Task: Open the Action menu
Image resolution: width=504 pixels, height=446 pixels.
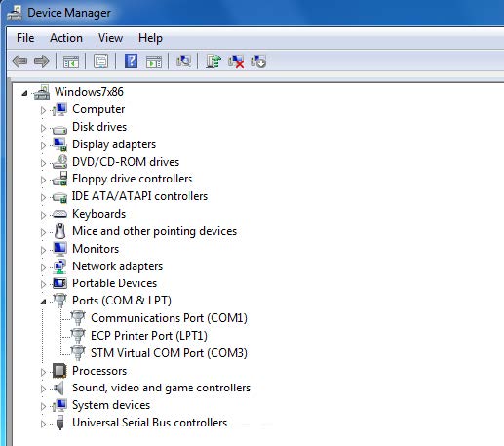Action: click(66, 38)
